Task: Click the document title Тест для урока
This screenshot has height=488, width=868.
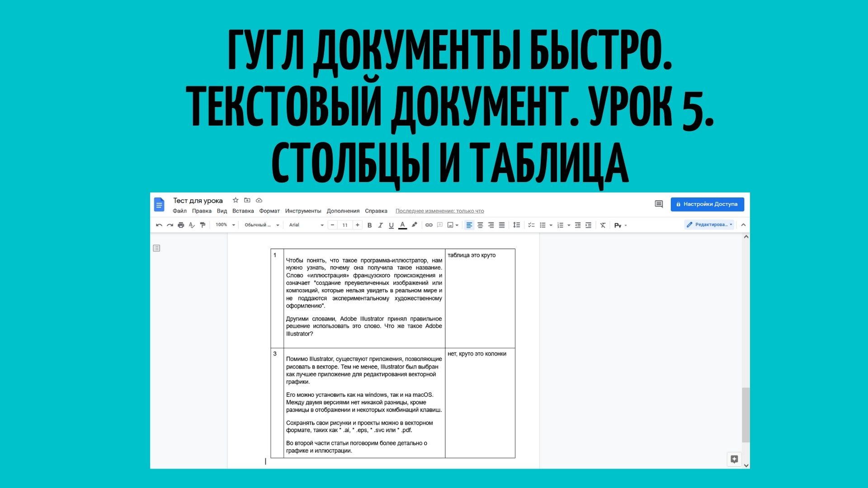Action: pos(198,201)
